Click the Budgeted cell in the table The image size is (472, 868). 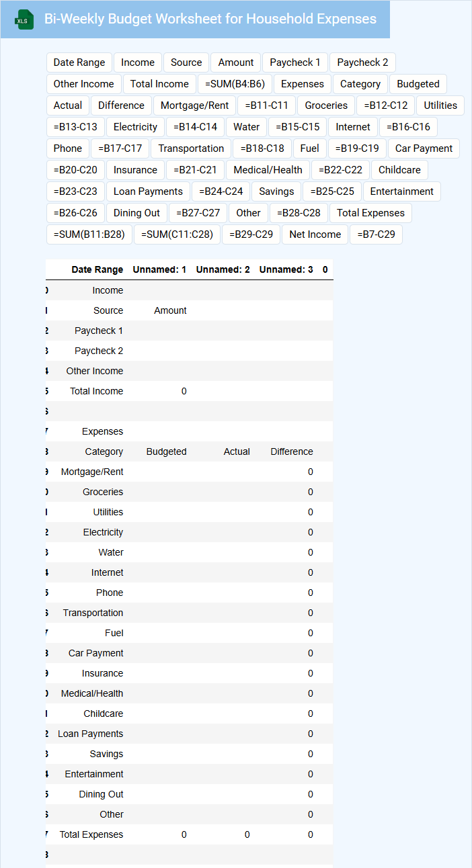pos(166,451)
